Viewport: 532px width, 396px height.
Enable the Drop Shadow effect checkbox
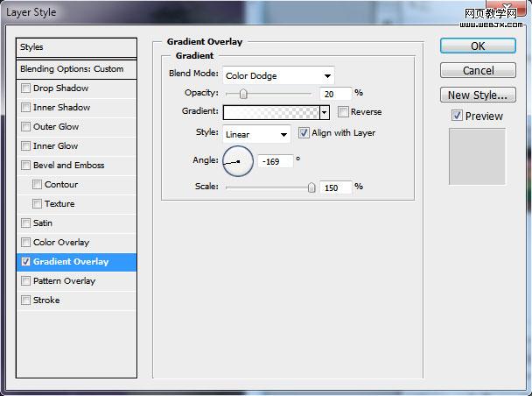(26, 88)
